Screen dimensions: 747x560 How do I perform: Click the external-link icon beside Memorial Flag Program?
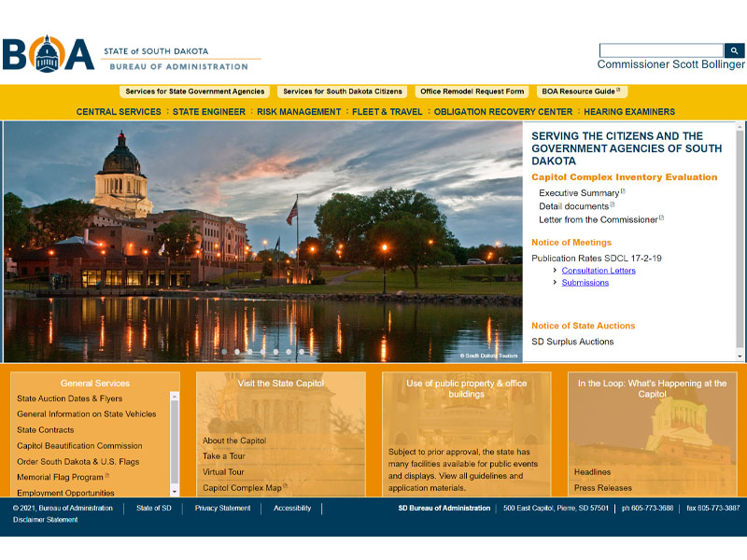coord(106,475)
